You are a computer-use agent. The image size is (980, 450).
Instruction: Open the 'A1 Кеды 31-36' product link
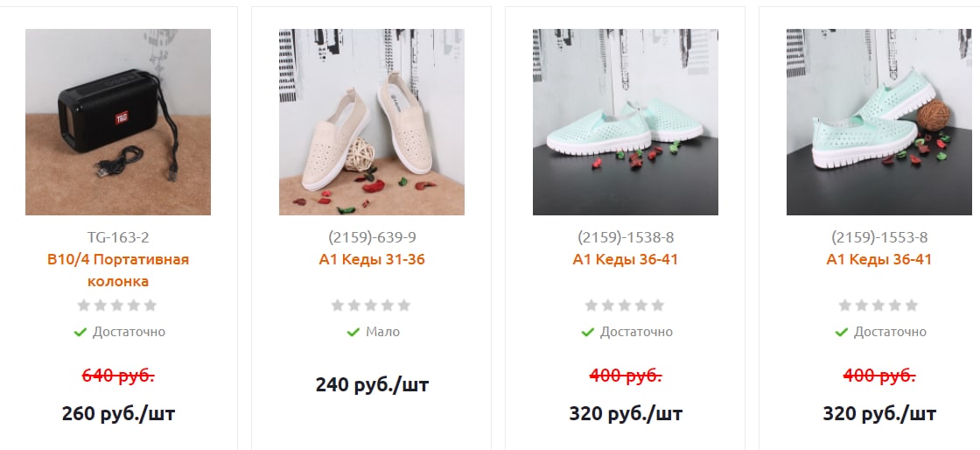[x=372, y=259]
